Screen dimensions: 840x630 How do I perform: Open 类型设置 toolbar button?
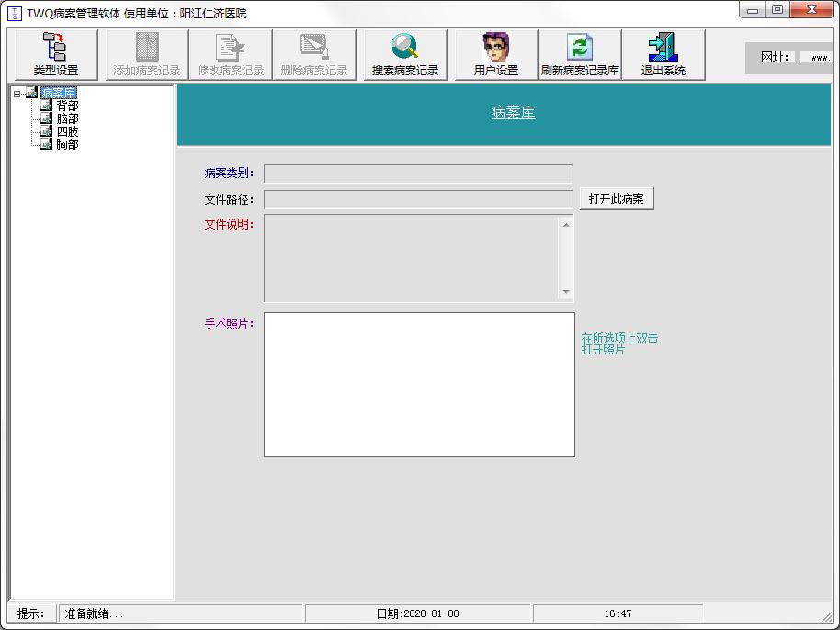tap(56, 54)
